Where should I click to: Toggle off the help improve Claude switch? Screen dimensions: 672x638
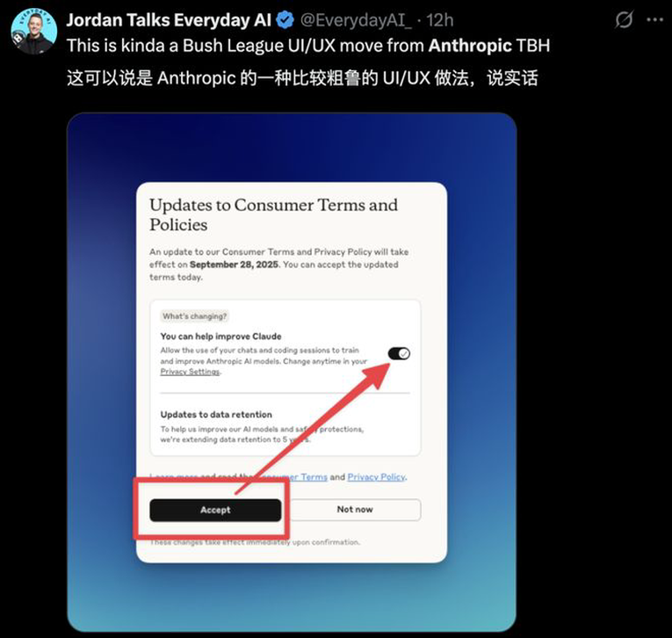click(399, 354)
